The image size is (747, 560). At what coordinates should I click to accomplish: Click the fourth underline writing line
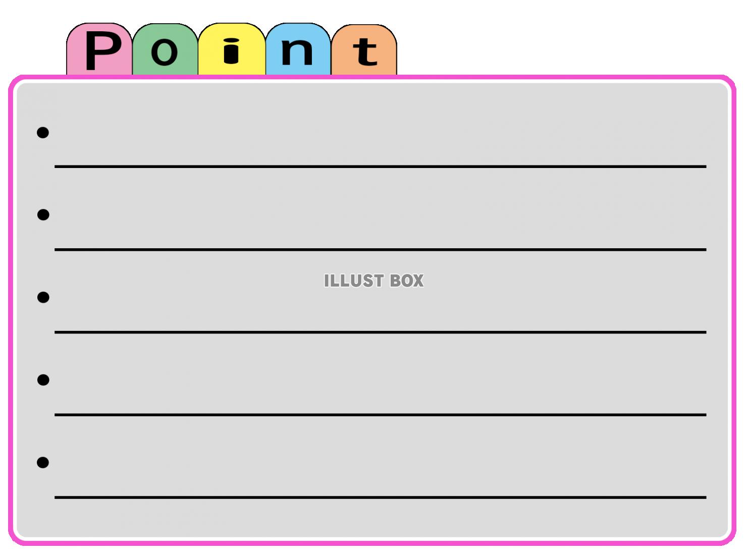(x=380, y=415)
